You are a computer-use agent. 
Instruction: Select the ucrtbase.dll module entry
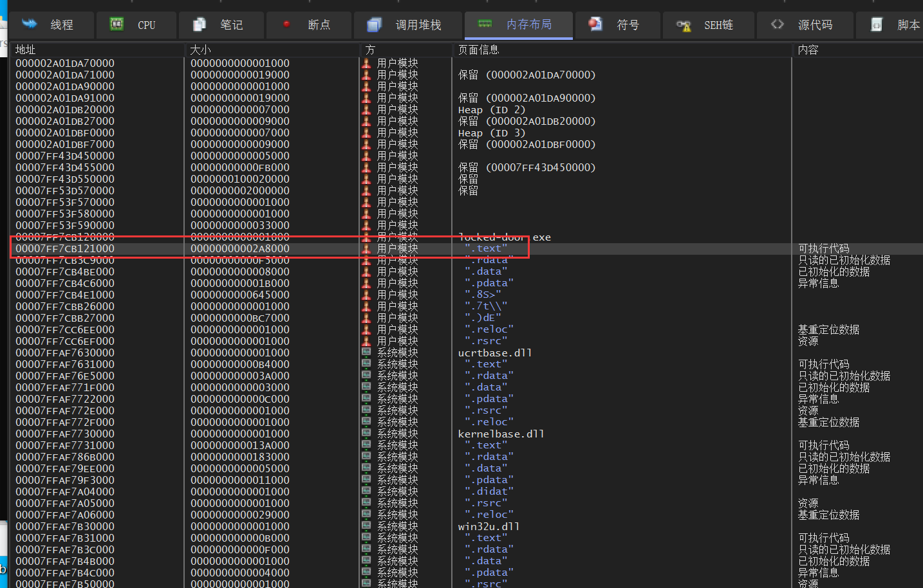pos(495,353)
